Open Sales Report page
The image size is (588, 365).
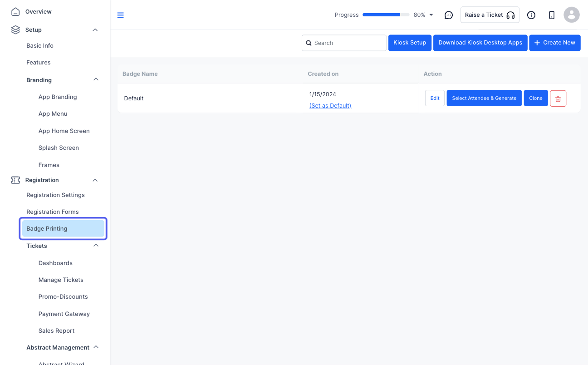[x=56, y=331]
